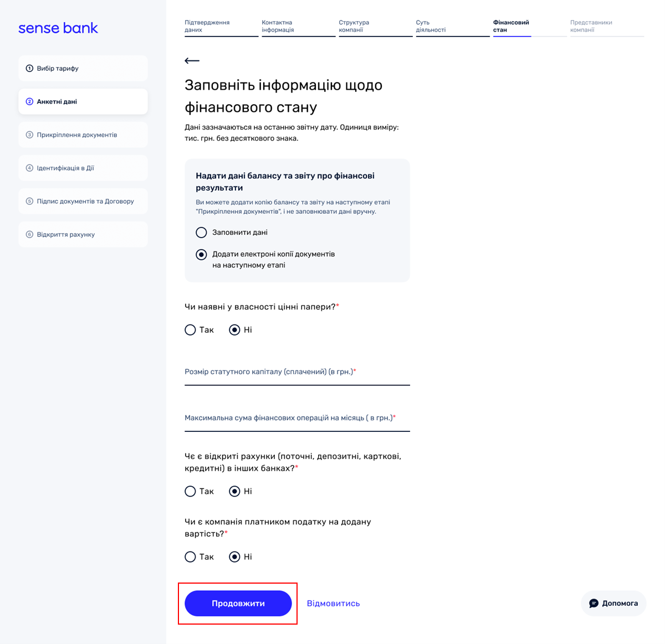
Task: Click the back arrow icon
Action: point(192,60)
